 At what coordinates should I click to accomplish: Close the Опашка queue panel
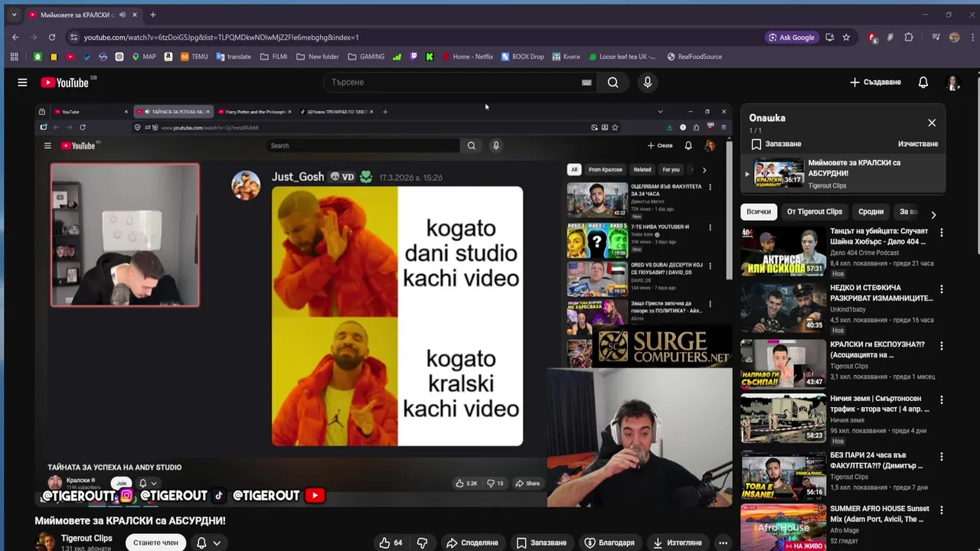pyautogui.click(x=932, y=122)
